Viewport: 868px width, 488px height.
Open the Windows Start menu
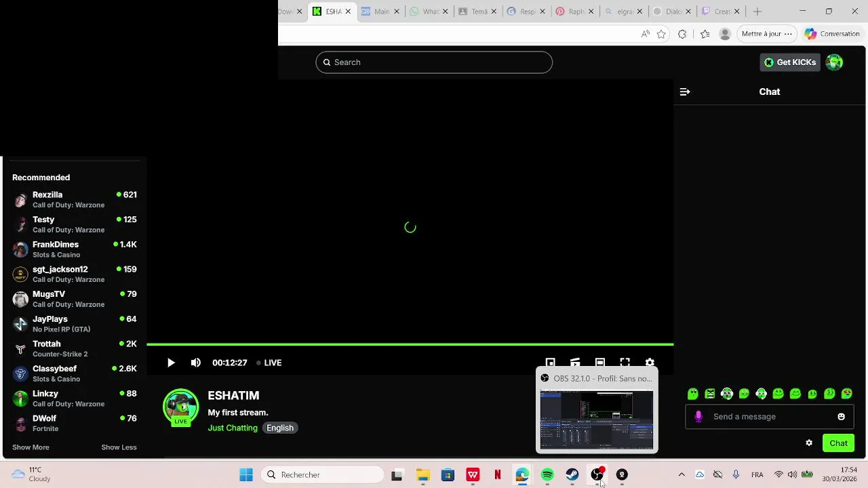246,475
